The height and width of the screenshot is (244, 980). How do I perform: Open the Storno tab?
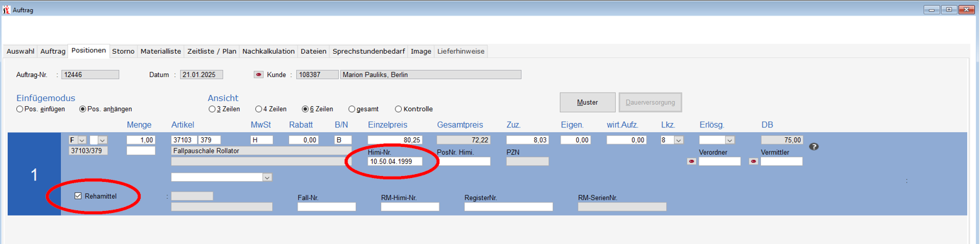pyautogui.click(x=123, y=51)
